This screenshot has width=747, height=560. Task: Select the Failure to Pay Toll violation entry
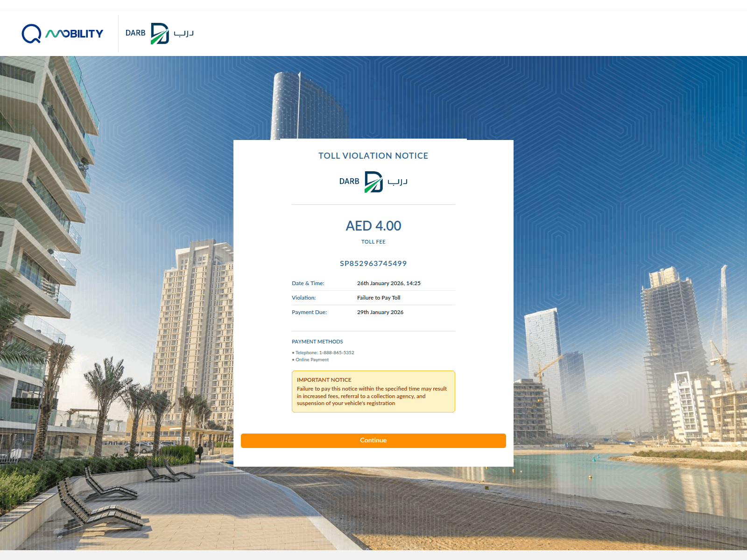(379, 298)
